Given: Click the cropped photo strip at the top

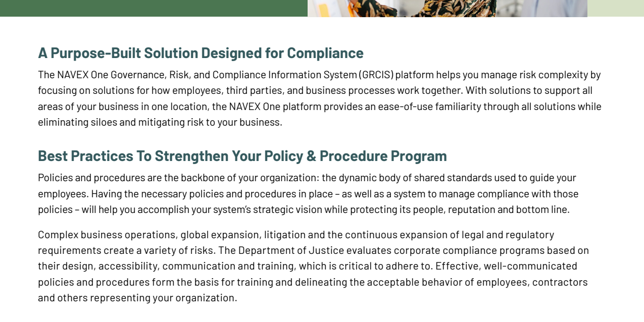Looking at the screenshot, I should coord(448,8).
